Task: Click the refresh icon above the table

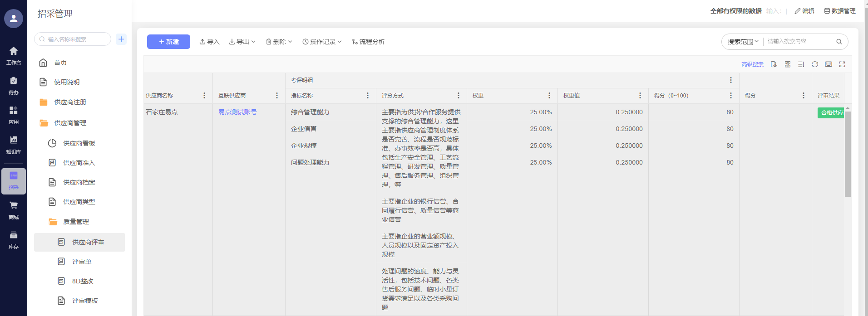Action: click(x=815, y=64)
